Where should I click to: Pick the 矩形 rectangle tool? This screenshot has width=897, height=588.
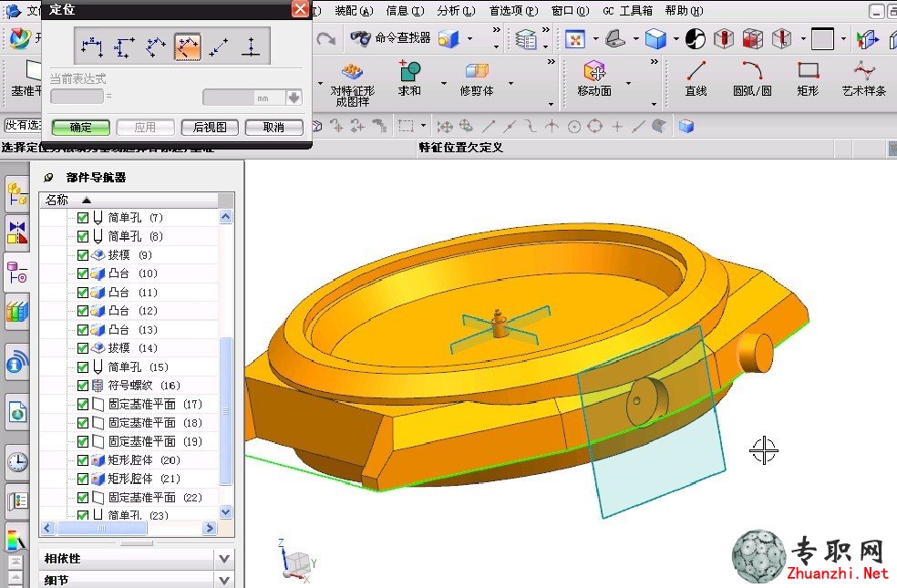(x=808, y=79)
